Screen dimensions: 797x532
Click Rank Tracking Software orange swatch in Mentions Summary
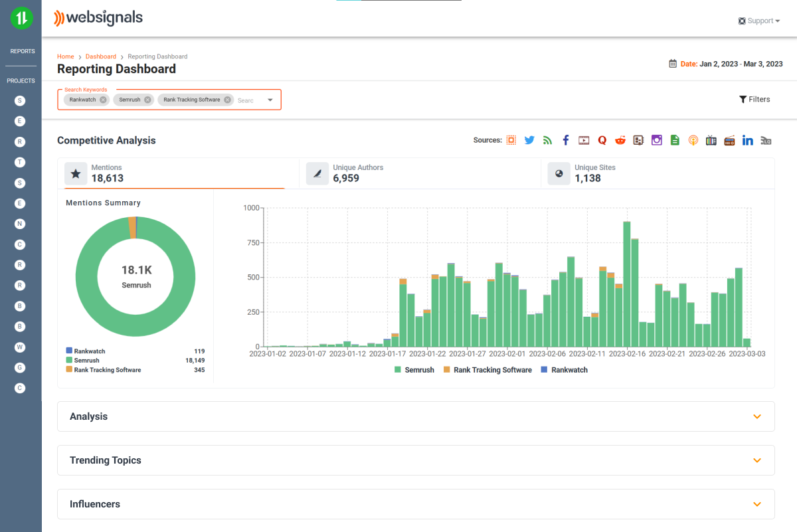tap(69, 369)
